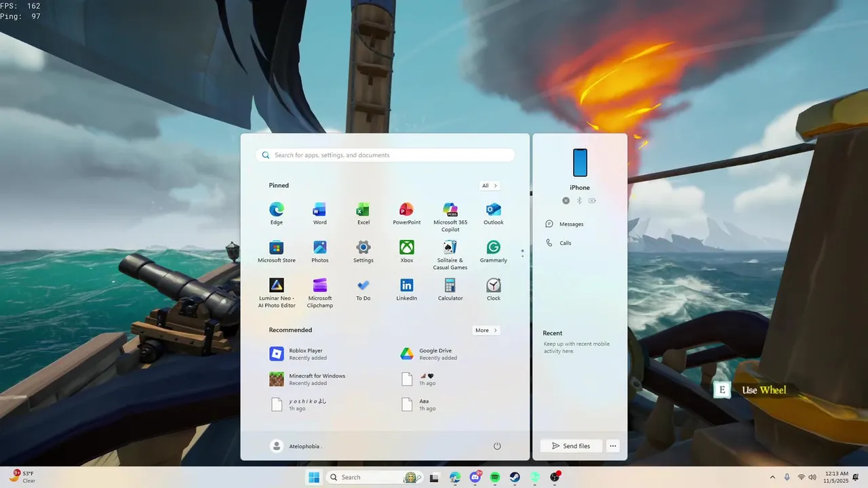Launch the Calculator app
This screenshot has width=868, height=488.
point(450,289)
